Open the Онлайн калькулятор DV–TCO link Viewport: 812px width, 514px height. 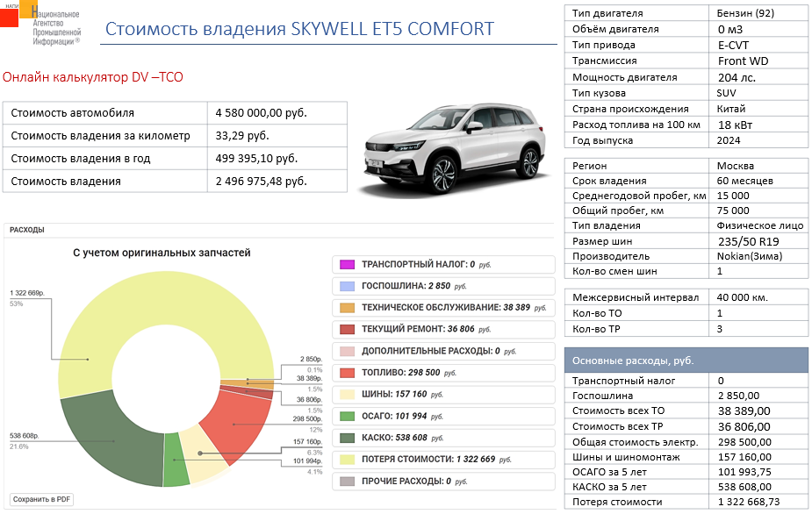coord(93,78)
